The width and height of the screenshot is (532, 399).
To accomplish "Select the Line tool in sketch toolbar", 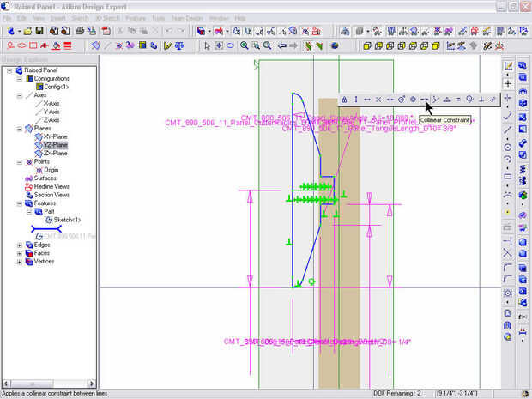I will pos(508,130).
